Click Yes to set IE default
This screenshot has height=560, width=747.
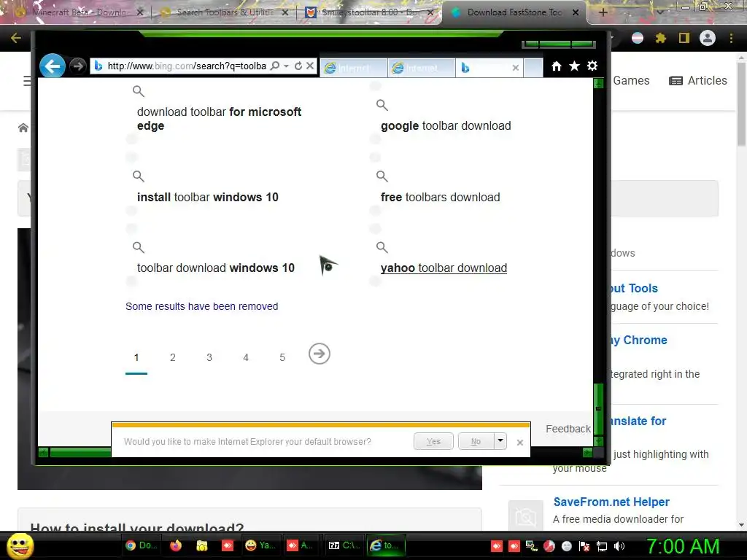pyautogui.click(x=433, y=441)
